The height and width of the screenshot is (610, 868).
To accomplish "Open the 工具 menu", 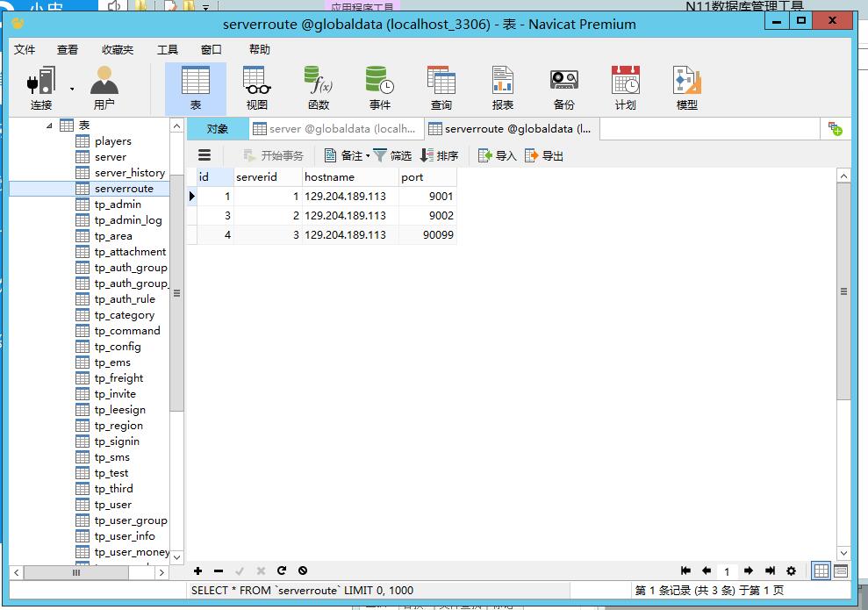I will (x=167, y=49).
